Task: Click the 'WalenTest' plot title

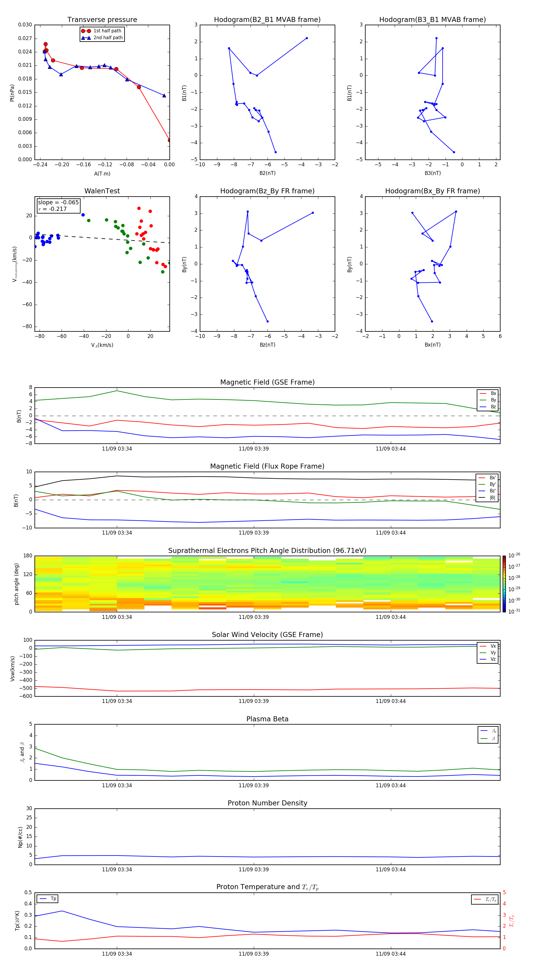Action: click(102, 191)
